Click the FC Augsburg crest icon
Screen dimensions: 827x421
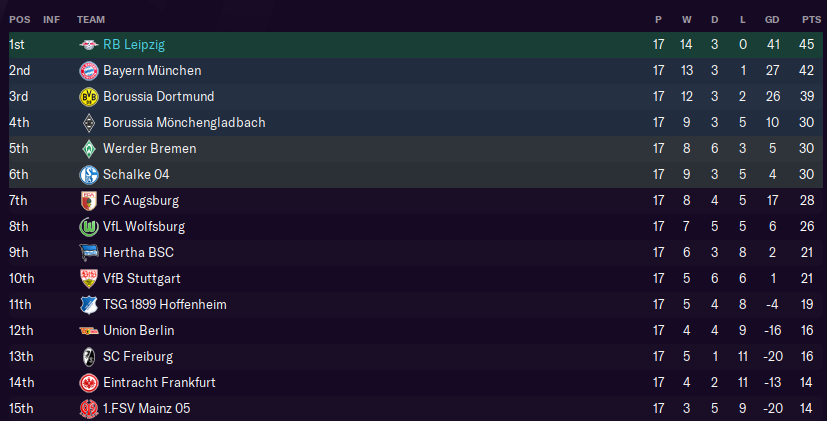89,201
